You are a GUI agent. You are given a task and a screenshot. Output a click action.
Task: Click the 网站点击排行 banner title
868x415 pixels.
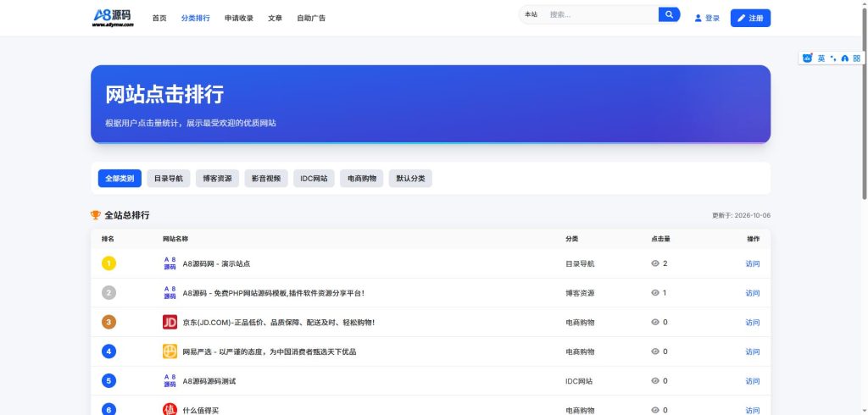pyautogui.click(x=164, y=95)
